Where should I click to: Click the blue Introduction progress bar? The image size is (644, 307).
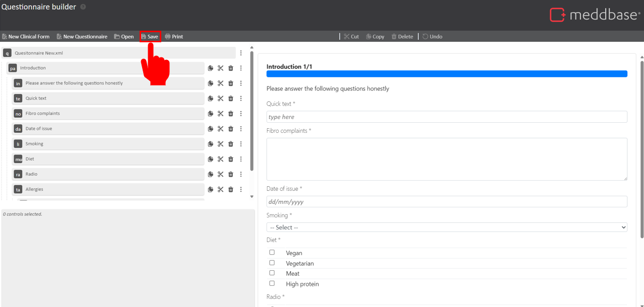click(x=446, y=74)
